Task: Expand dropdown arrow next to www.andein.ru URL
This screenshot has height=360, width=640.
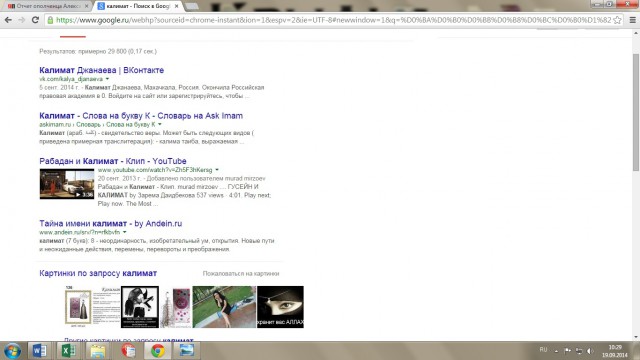Action: (124, 232)
